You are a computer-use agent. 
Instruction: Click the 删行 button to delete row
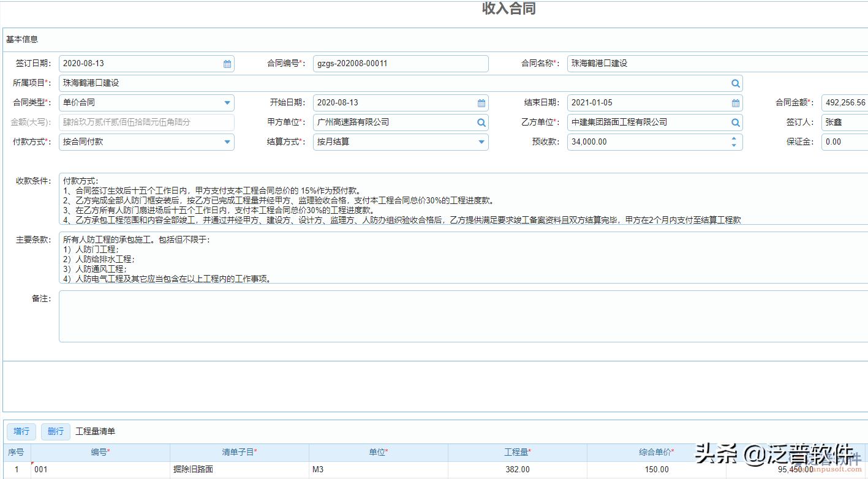[x=55, y=431]
